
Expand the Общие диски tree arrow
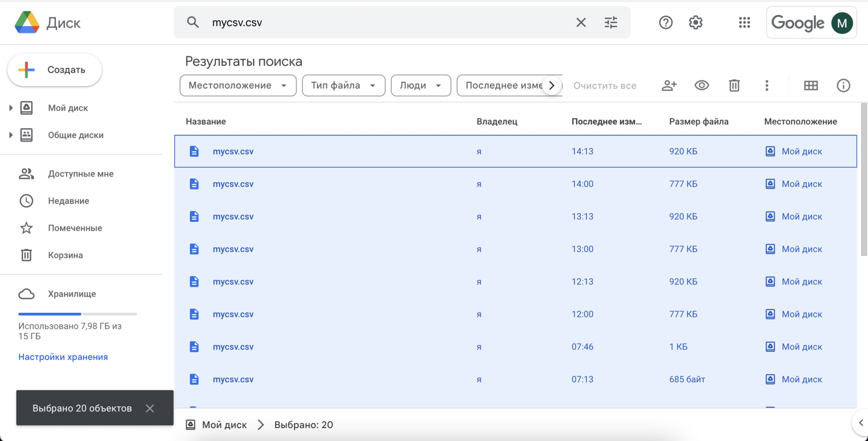[x=10, y=135]
